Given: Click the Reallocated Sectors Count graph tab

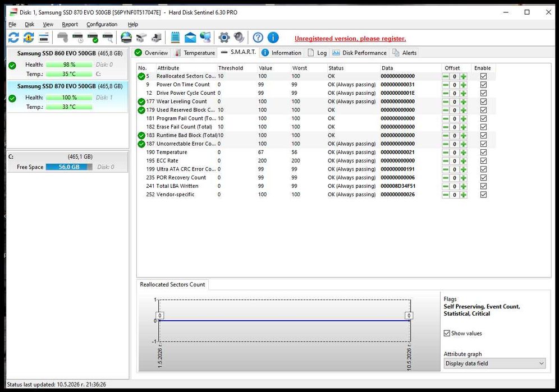Looking at the screenshot, I should coord(172,284).
